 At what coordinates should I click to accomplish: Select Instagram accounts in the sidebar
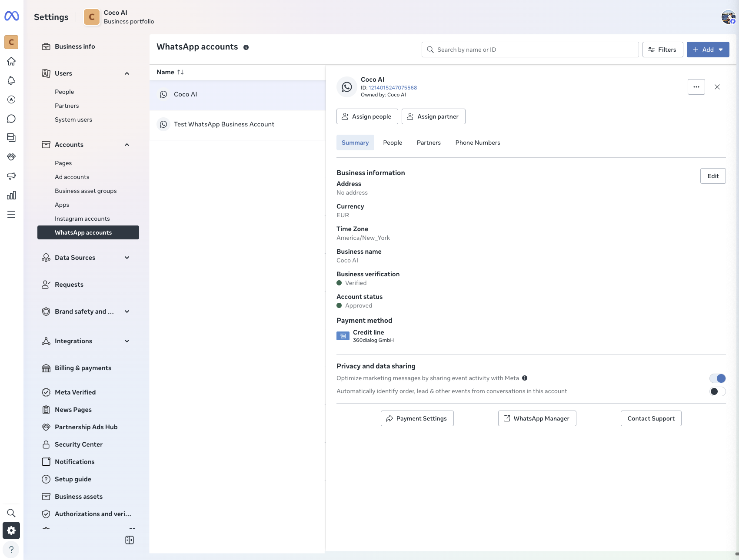[82, 219]
